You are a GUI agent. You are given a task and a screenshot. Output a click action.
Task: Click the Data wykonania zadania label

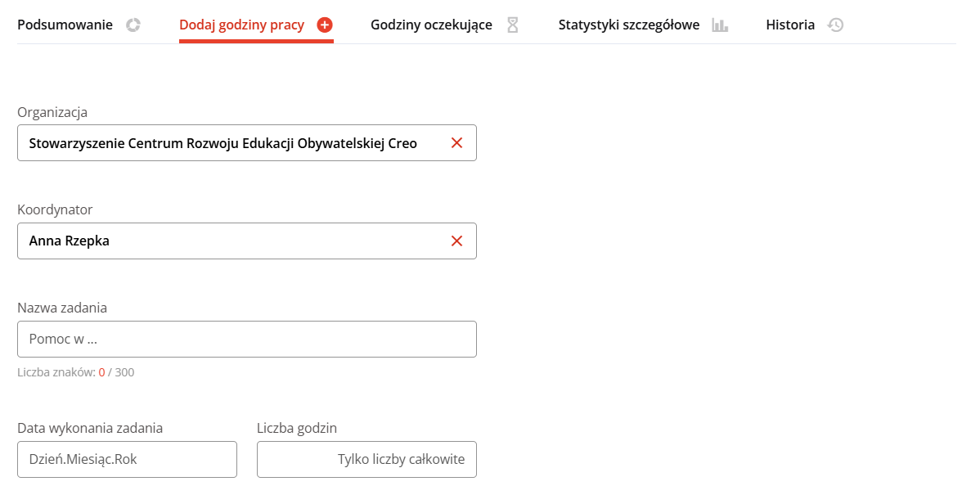point(90,428)
